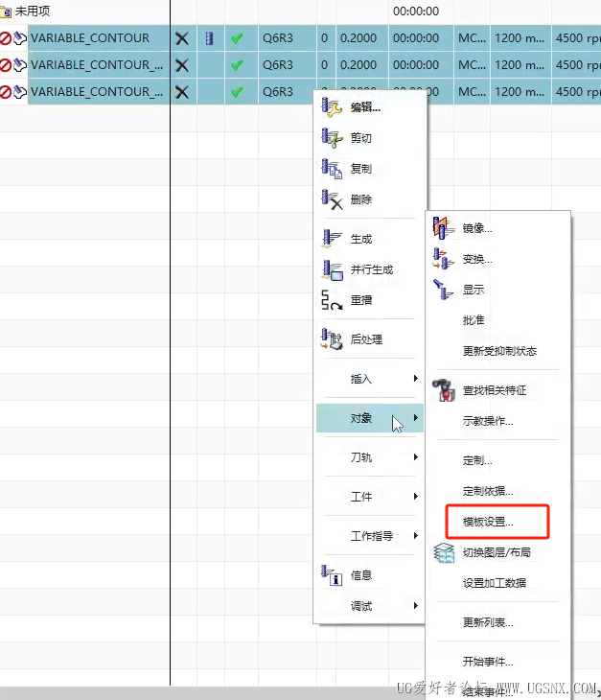Viewport: 601px width, 700px height.
Task: Click the 显示 display icon
Action: pos(444,290)
